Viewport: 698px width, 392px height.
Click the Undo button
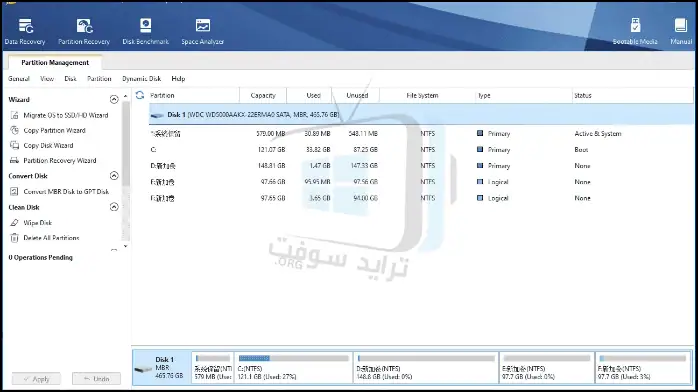coord(97,379)
